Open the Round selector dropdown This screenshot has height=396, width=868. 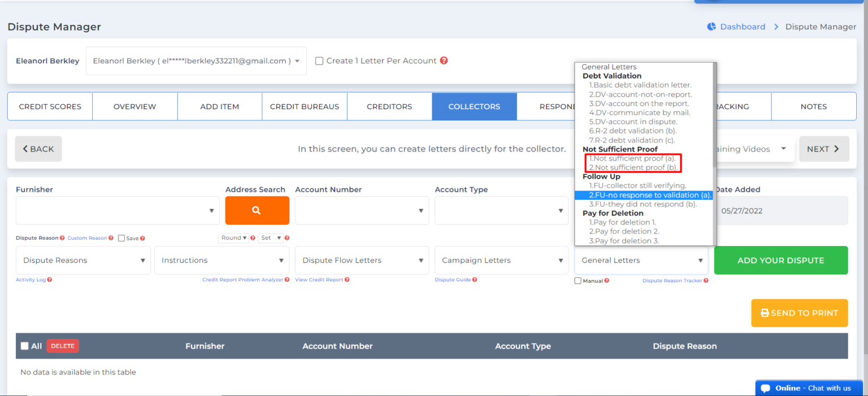[233, 238]
